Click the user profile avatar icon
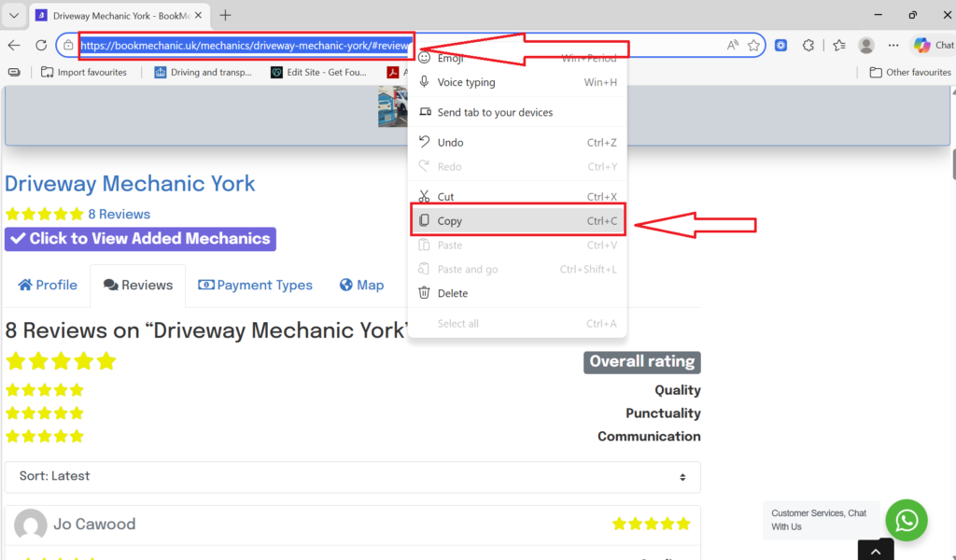Image resolution: width=956 pixels, height=560 pixels. point(866,45)
